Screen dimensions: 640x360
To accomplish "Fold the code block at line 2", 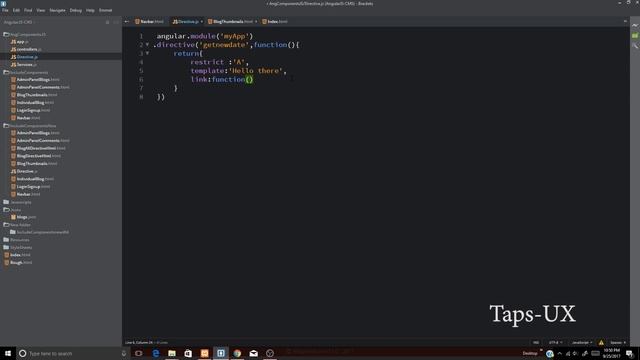I will point(147,44).
